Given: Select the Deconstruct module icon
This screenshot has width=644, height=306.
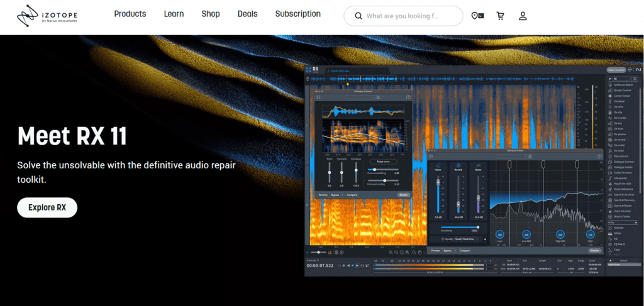Looking at the screenshot, I should pyautogui.click(x=610, y=156).
